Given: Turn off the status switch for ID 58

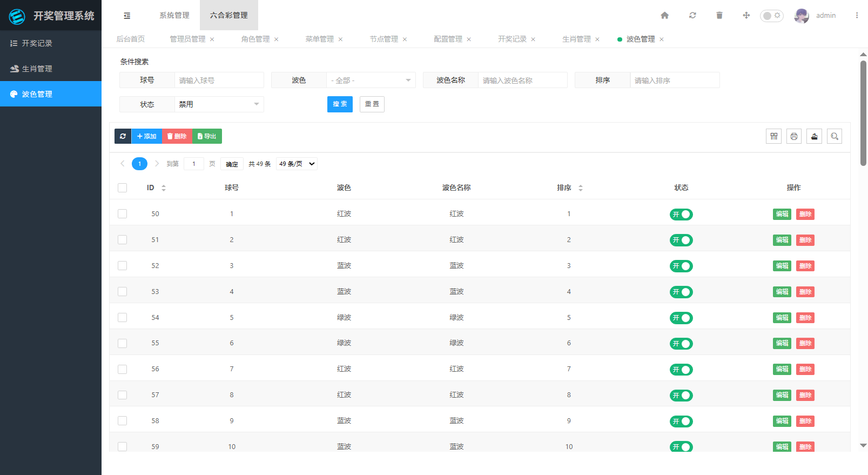Looking at the screenshot, I should click(x=681, y=421).
